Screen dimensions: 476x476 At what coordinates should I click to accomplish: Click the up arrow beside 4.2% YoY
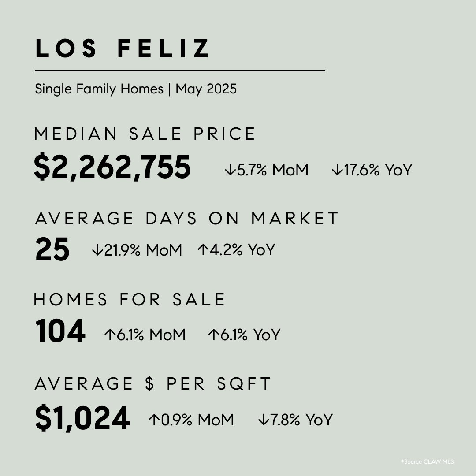click(203, 249)
